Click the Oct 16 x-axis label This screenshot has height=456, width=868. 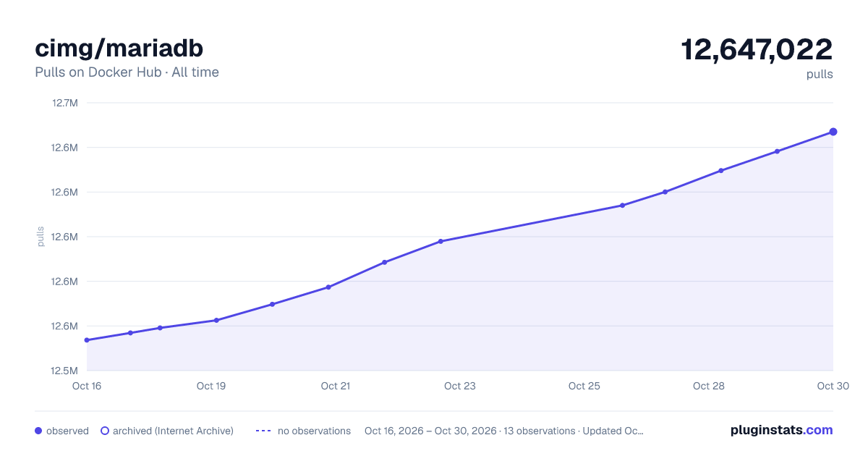click(87, 386)
